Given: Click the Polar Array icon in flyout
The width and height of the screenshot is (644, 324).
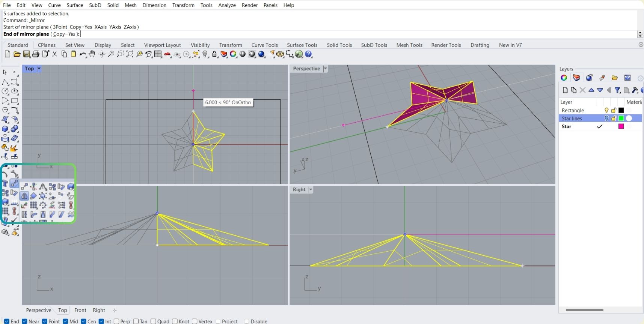Looking at the screenshot, I should click(x=43, y=205).
